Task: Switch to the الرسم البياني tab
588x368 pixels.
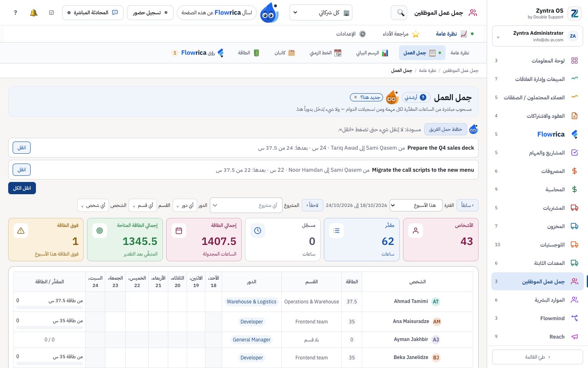Action: (x=372, y=53)
